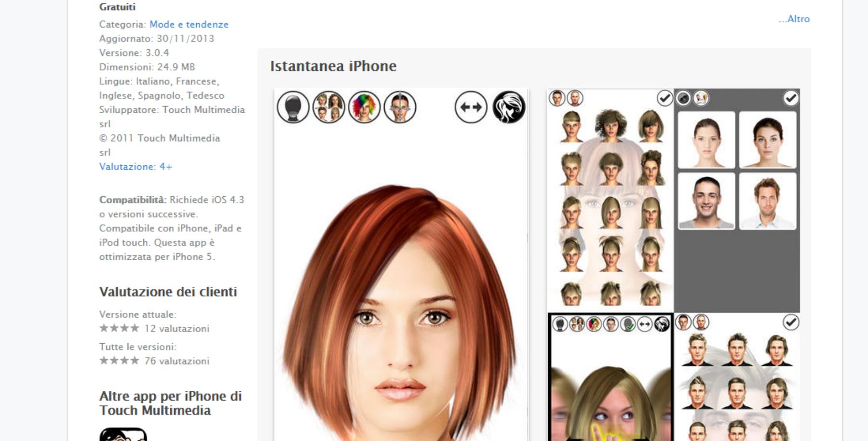
Task: Confirm with checkmark in gray photo panel
Action: tap(791, 98)
